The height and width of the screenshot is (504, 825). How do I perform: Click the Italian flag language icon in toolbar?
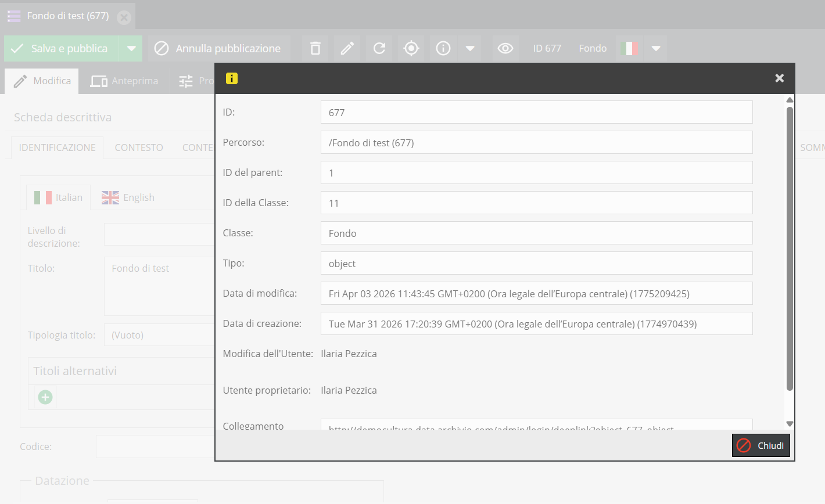629,49
